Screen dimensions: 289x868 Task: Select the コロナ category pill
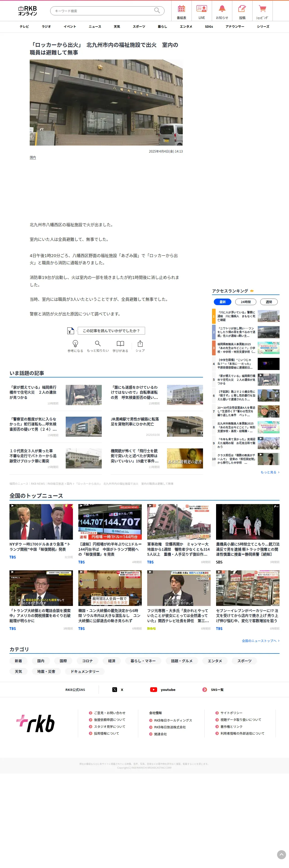tap(88, 661)
